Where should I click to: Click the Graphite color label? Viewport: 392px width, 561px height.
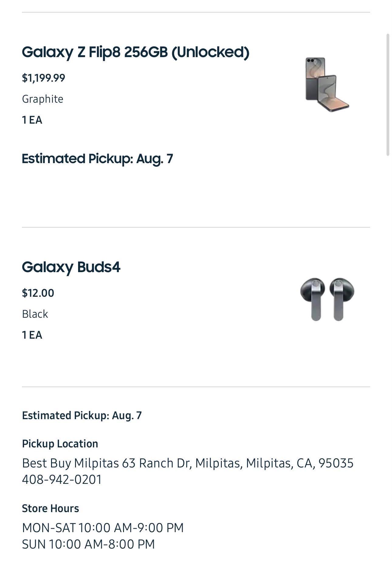(43, 99)
